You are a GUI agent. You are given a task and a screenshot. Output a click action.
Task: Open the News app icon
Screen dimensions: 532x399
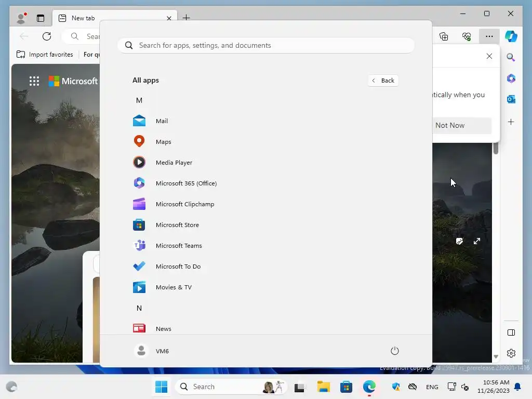tap(139, 328)
